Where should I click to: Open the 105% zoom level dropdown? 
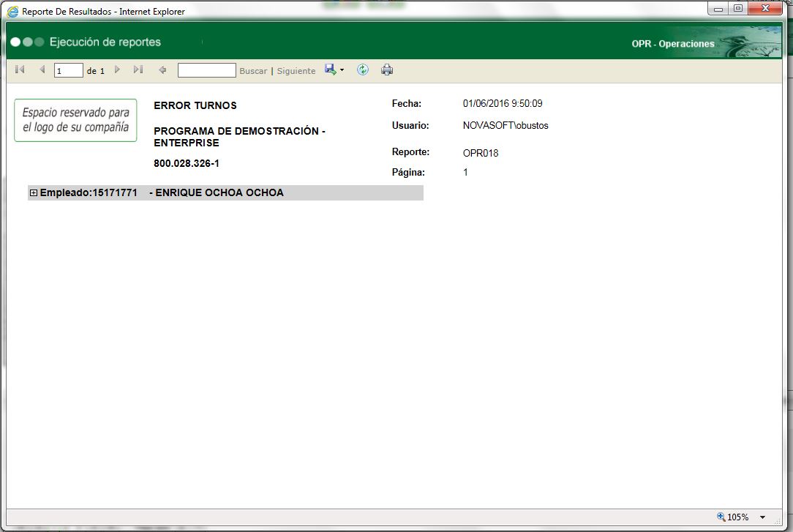(x=763, y=517)
